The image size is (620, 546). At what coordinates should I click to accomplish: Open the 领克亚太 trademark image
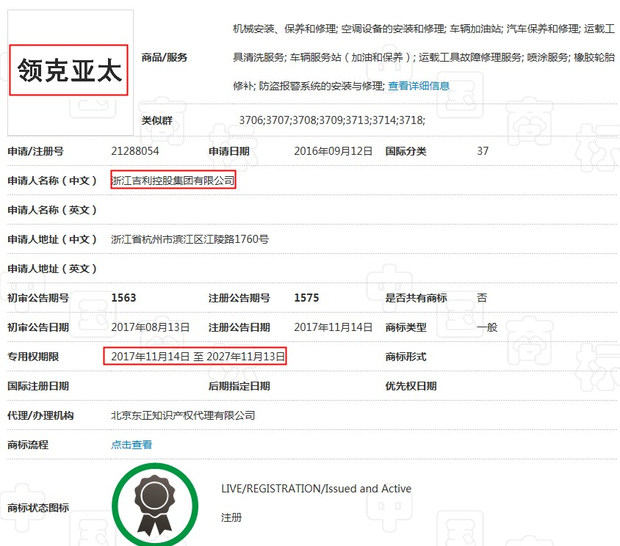click(x=70, y=69)
